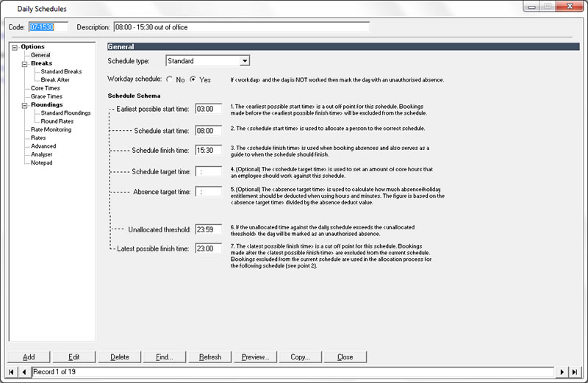Click the Copy... button
Screen dimensions: 588x383
click(x=300, y=357)
